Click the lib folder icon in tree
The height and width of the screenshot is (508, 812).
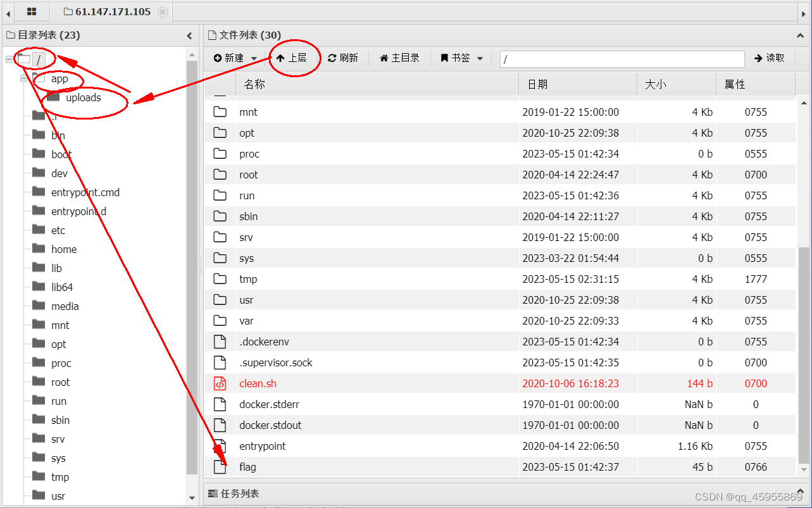tap(39, 268)
